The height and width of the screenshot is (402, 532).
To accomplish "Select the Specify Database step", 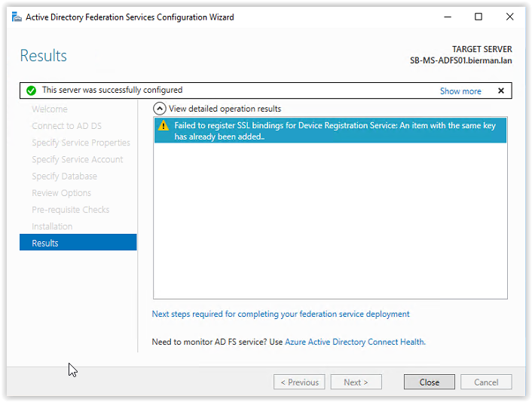I will [65, 176].
